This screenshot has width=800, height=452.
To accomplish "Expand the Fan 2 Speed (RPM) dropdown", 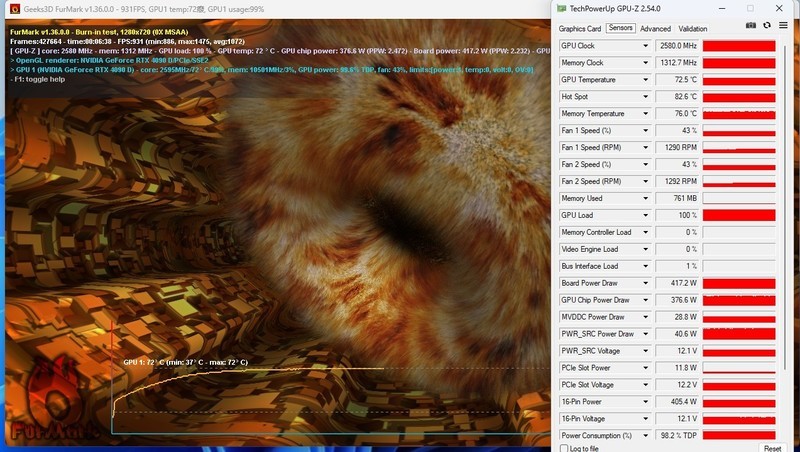I will (645, 181).
